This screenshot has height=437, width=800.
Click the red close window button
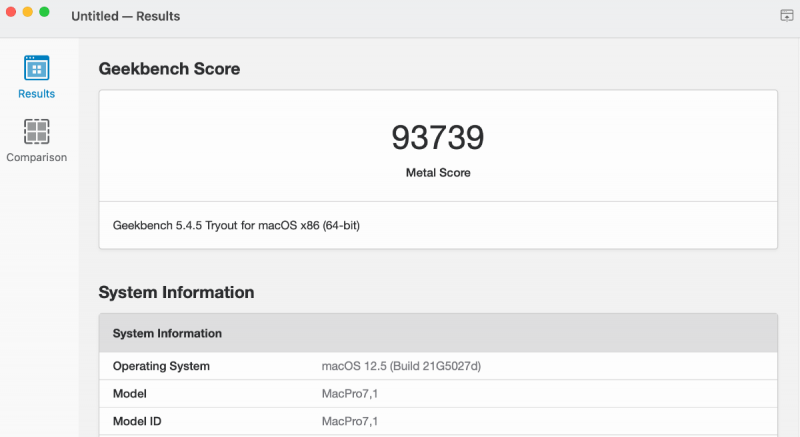point(11,12)
